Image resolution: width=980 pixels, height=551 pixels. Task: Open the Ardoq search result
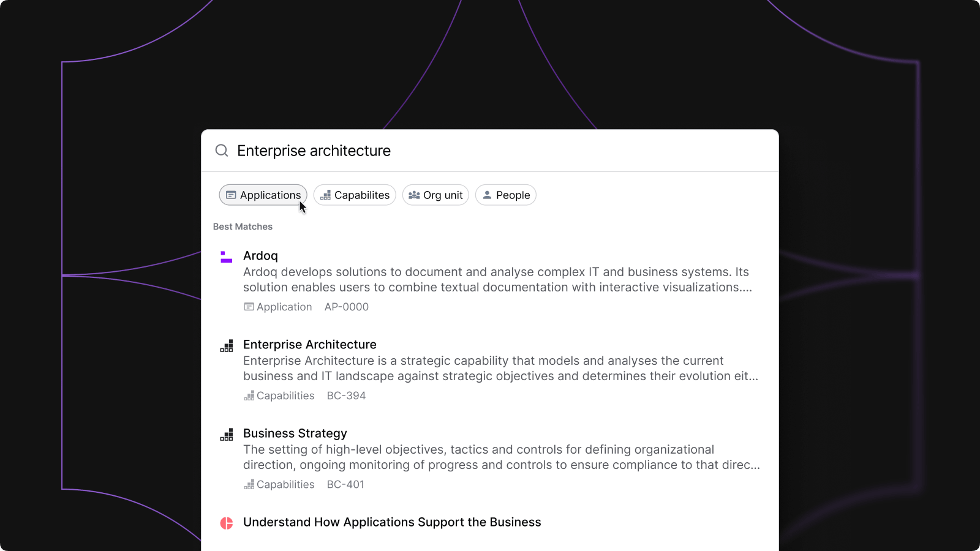[x=260, y=256]
